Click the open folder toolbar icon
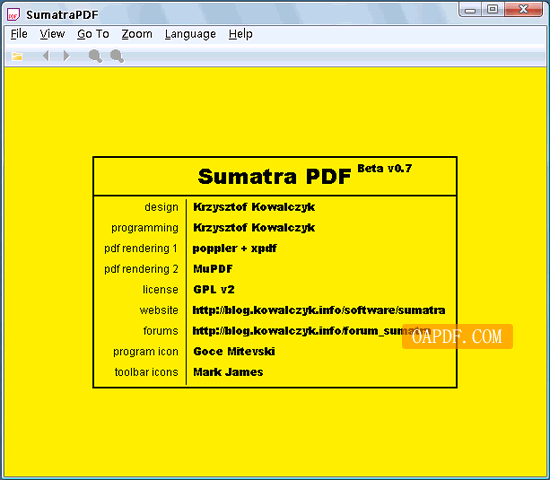 point(17,56)
